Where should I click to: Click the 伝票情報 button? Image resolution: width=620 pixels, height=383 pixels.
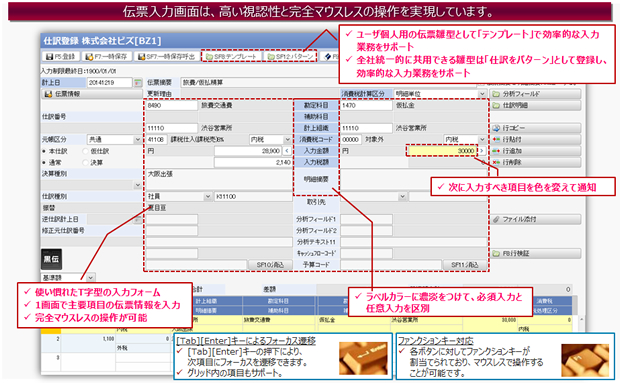[x=92, y=94]
